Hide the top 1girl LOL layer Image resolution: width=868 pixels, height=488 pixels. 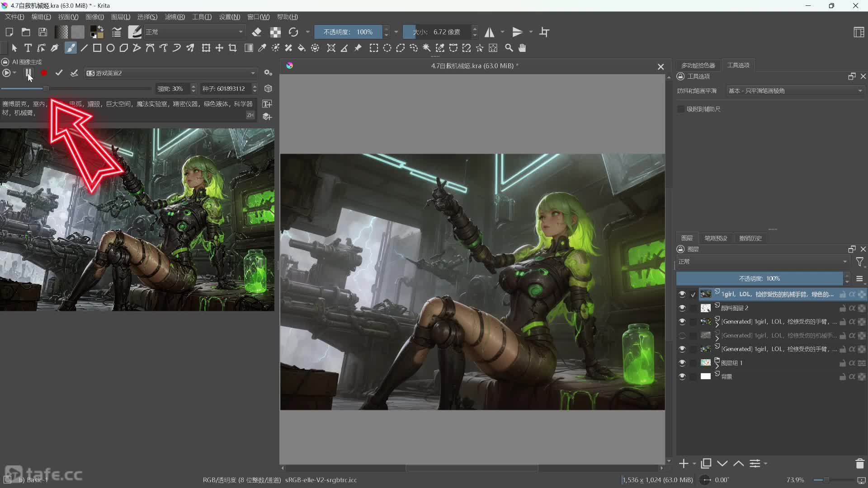(x=682, y=294)
